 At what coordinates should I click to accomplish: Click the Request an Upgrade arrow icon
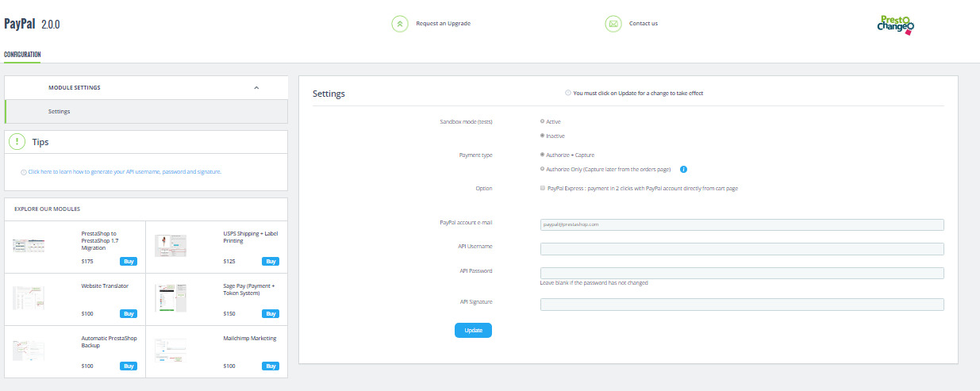pos(400,24)
